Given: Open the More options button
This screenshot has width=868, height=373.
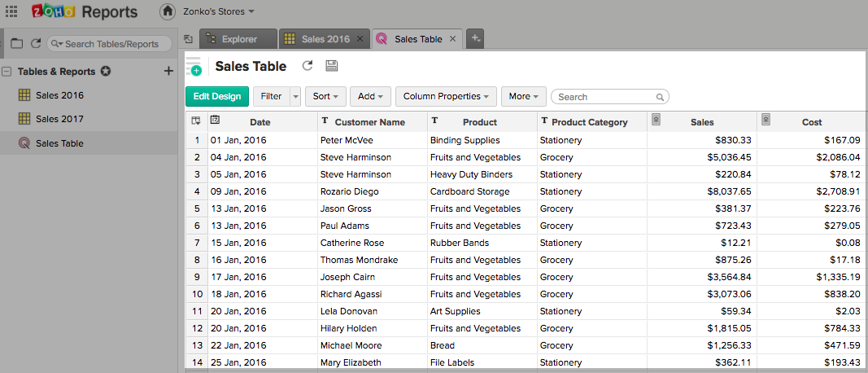Looking at the screenshot, I should click(x=523, y=97).
